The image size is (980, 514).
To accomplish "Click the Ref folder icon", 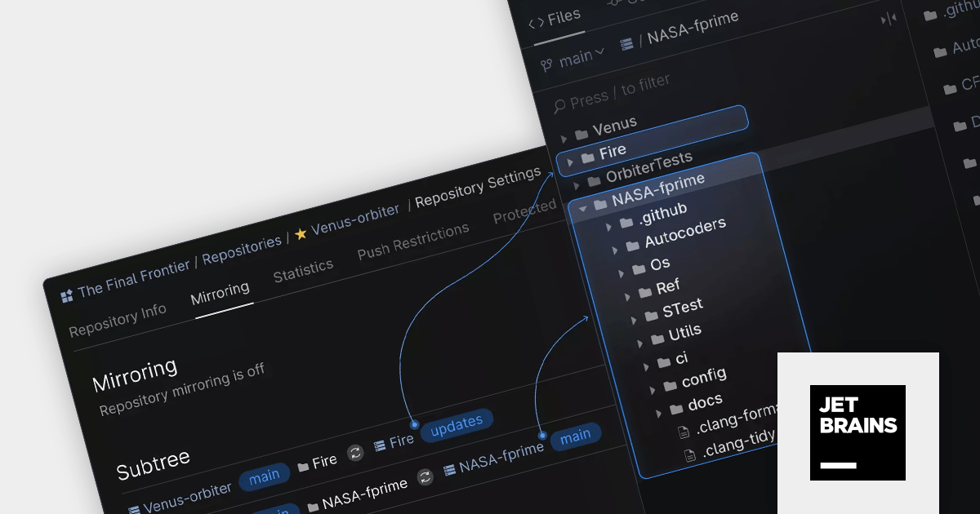I will (x=644, y=292).
